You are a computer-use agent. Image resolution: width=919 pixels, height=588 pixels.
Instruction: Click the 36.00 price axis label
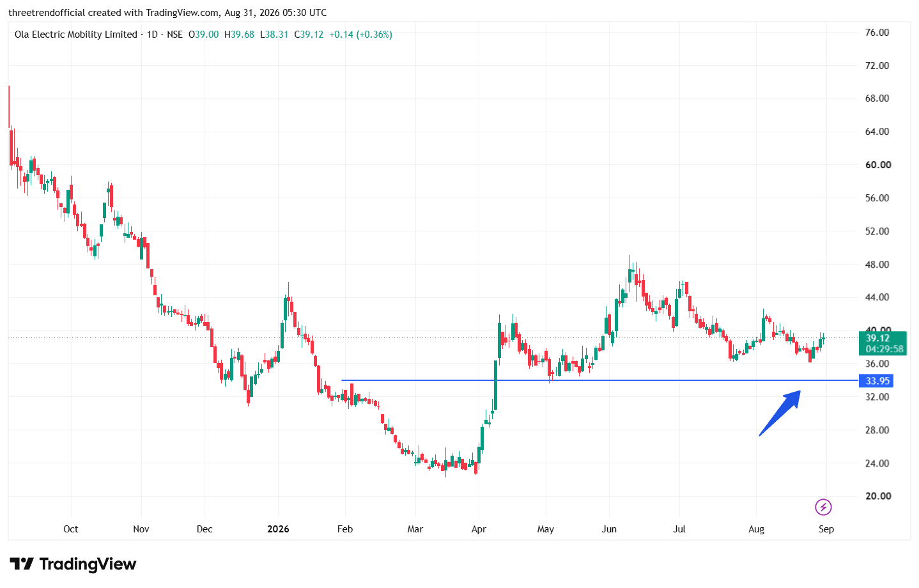pyautogui.click(x=877, y=364)
